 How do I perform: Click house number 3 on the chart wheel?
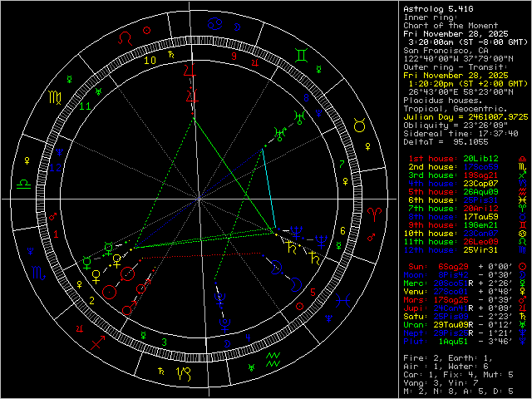pos(164,341)
